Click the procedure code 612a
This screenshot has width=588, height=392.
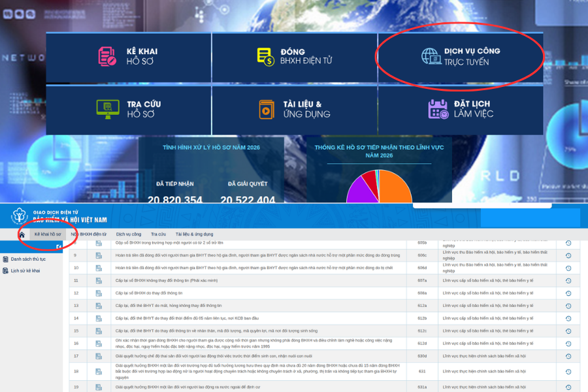click(422, 306)
